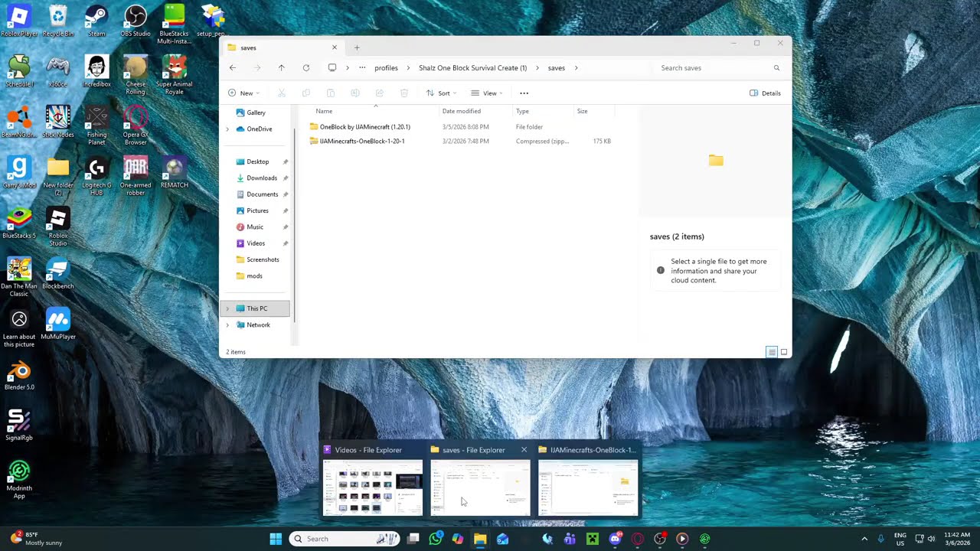Viewport: 980px width, 551px height.
Task: Expand the This PC tree node
Action: [x=227, y=309]
